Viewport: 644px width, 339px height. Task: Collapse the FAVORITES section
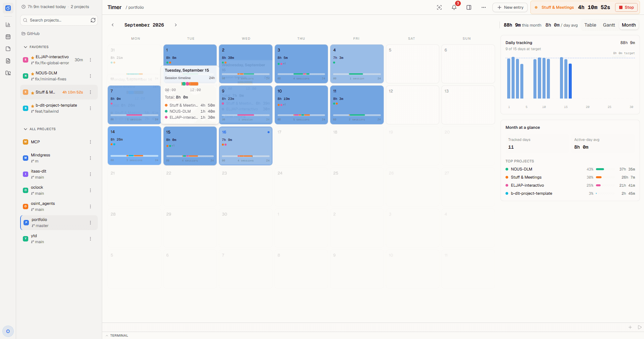[36, 47]
